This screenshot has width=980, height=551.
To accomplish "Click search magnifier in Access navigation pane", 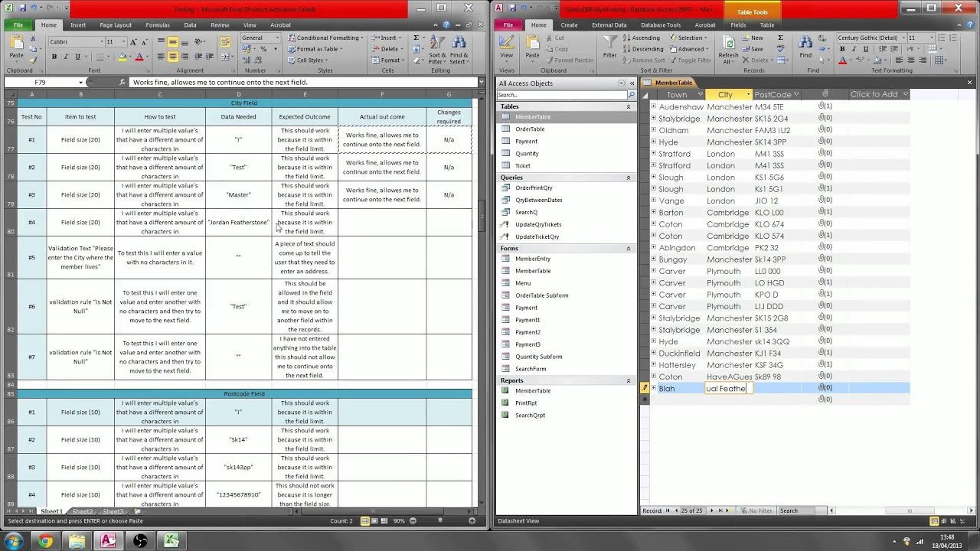I will pyautogui.click(x=632, y=95).
